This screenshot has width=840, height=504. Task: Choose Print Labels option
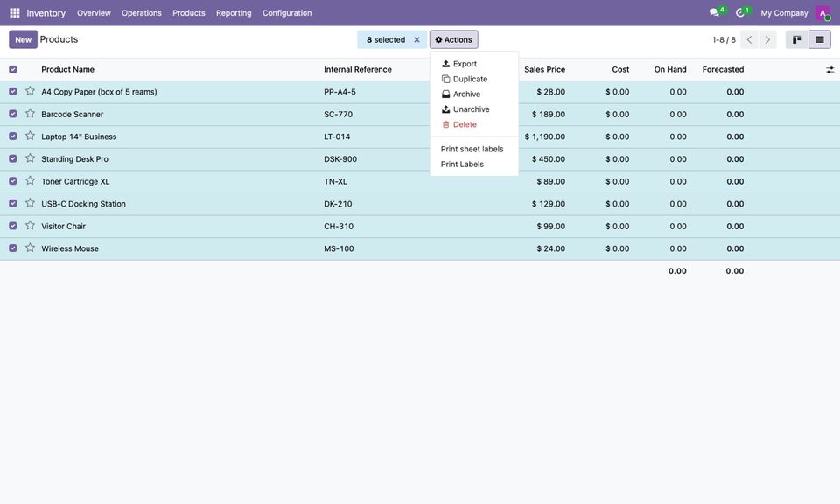pos(474,164)
